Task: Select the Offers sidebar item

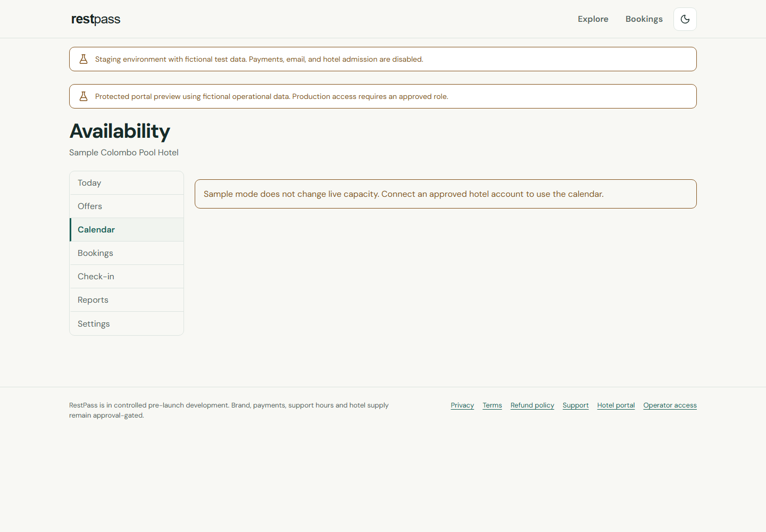Action: tap(127, 206)
